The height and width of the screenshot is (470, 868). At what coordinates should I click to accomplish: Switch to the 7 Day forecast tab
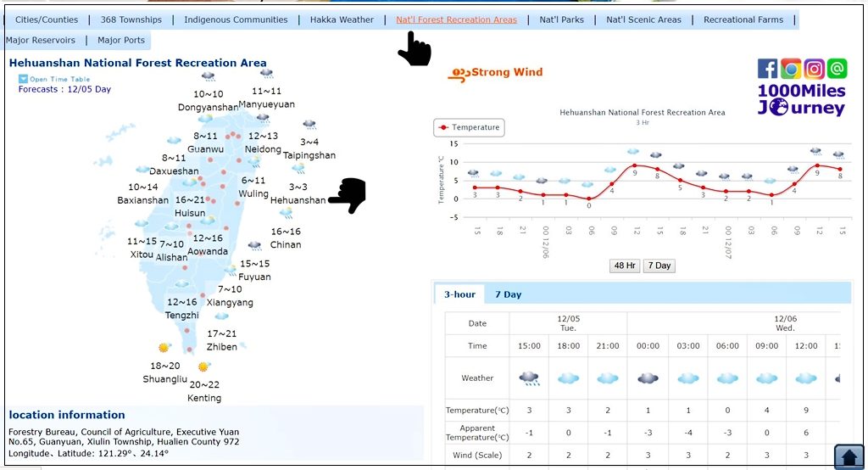[x=509, y=294]
